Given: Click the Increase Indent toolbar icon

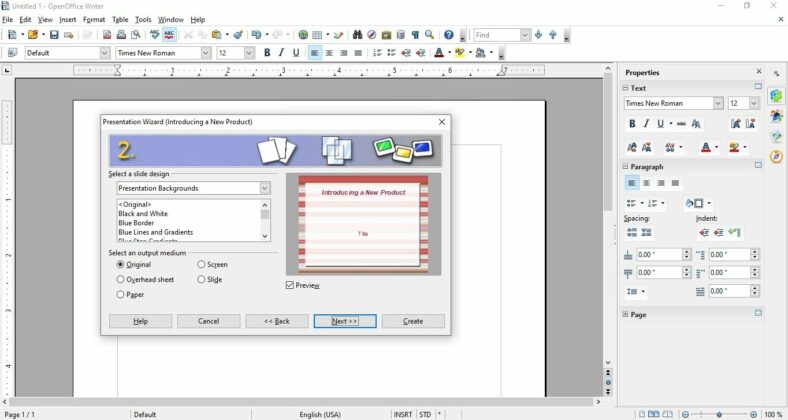Looking at the screenshot, I should (421, 53).
